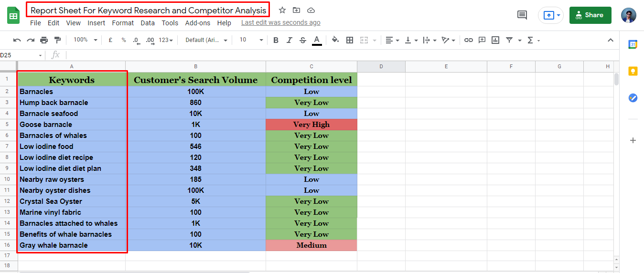Open the zoom 100% dropdown
This screenshot has height=273, width=644.
click(x=86, y=40)
